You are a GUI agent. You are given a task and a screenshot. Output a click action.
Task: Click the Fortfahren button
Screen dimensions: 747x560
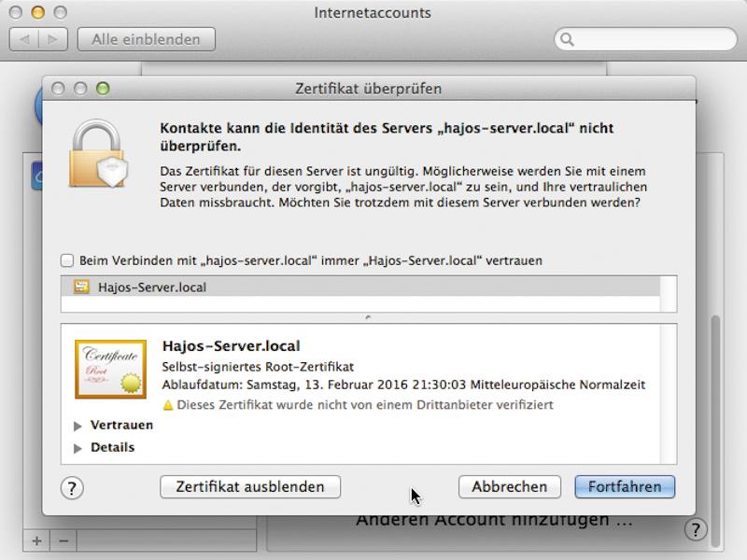625,486
